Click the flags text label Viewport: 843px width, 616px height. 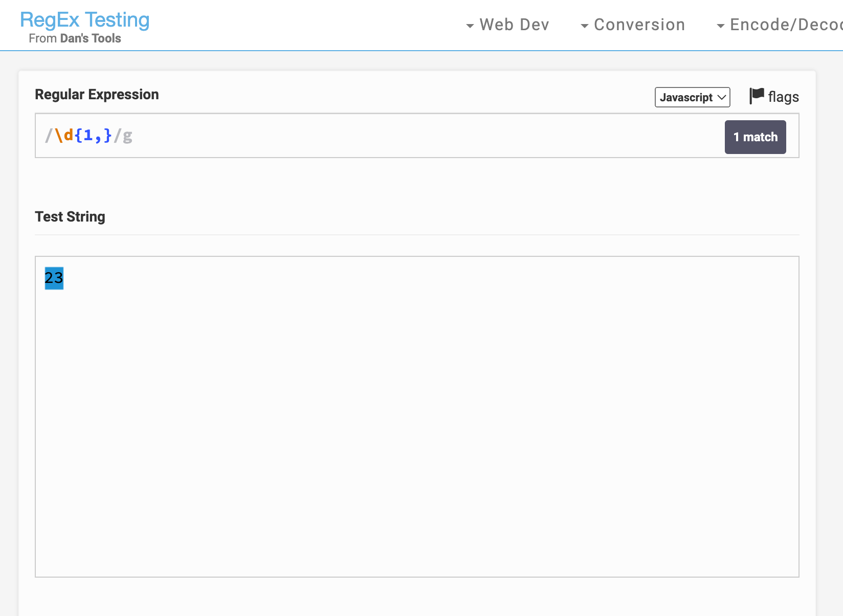783,97
